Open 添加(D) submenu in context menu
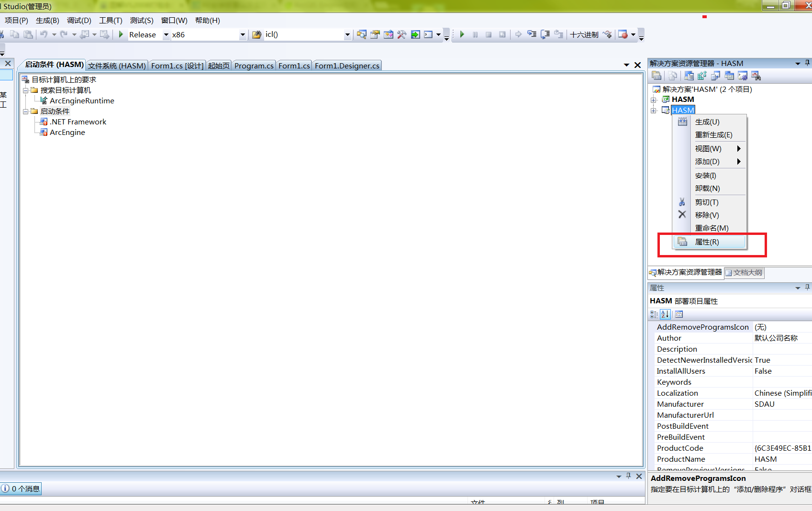 [x=709, y=162]
